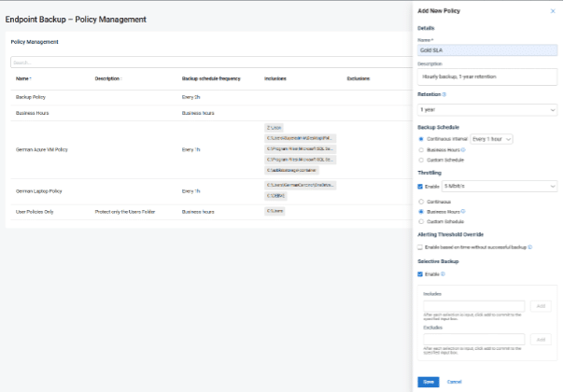Save the new policy
This screenshot has width=564, height=392.
tap(429, 382)
